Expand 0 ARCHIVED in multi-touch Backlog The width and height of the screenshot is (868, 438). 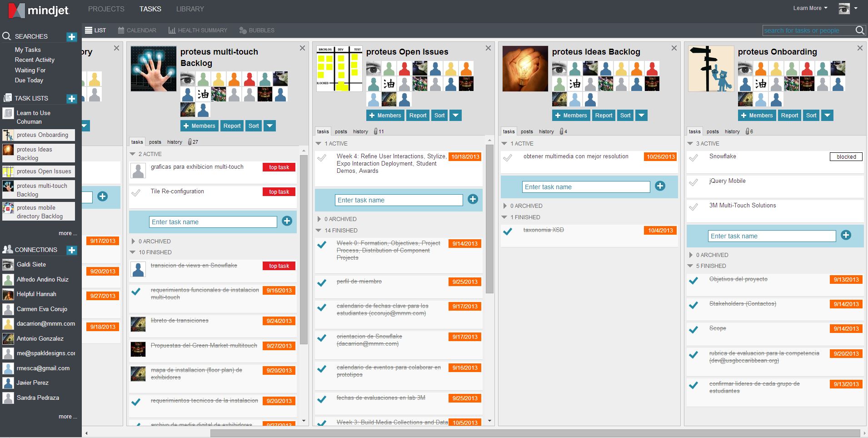pos(133,242)
